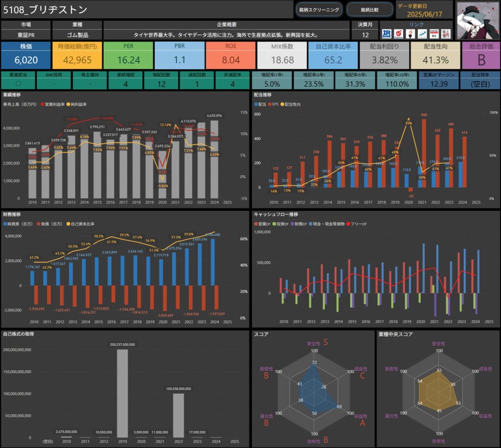Click the 自己資本比率 65.2 card
This screenshot has height=448, width=501.
pyautogui.click(x=333, y=55)
